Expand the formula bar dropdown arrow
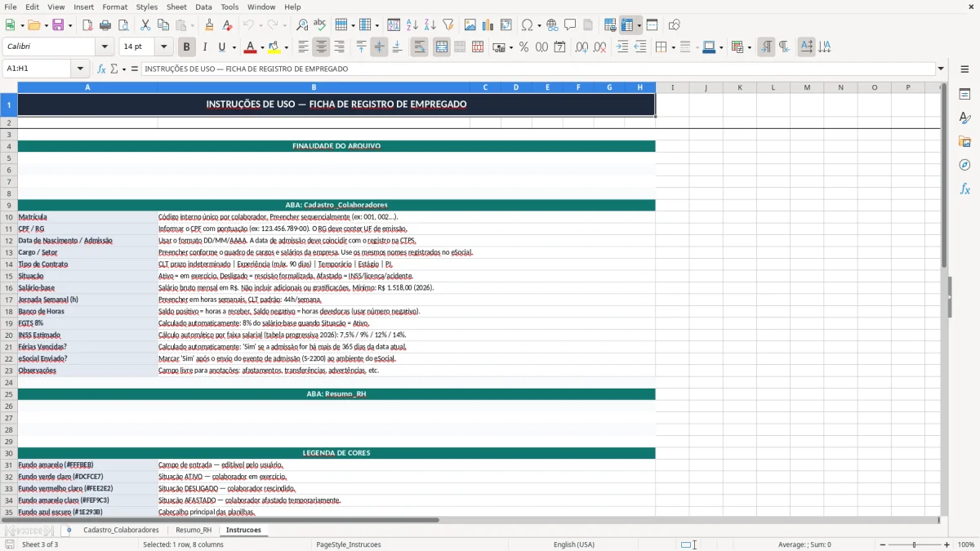The width and height of the screenshot is (980, 551). [x=941, y=69]
